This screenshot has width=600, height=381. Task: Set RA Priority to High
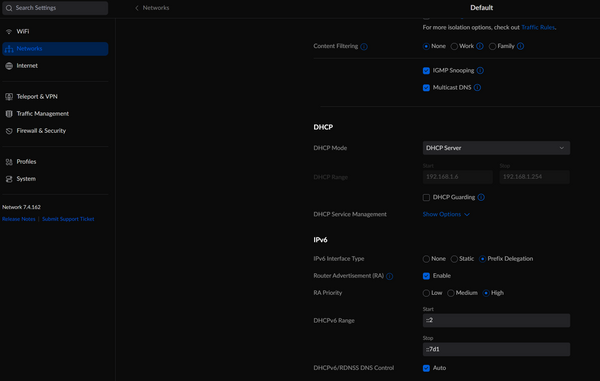tap(486, 293)
